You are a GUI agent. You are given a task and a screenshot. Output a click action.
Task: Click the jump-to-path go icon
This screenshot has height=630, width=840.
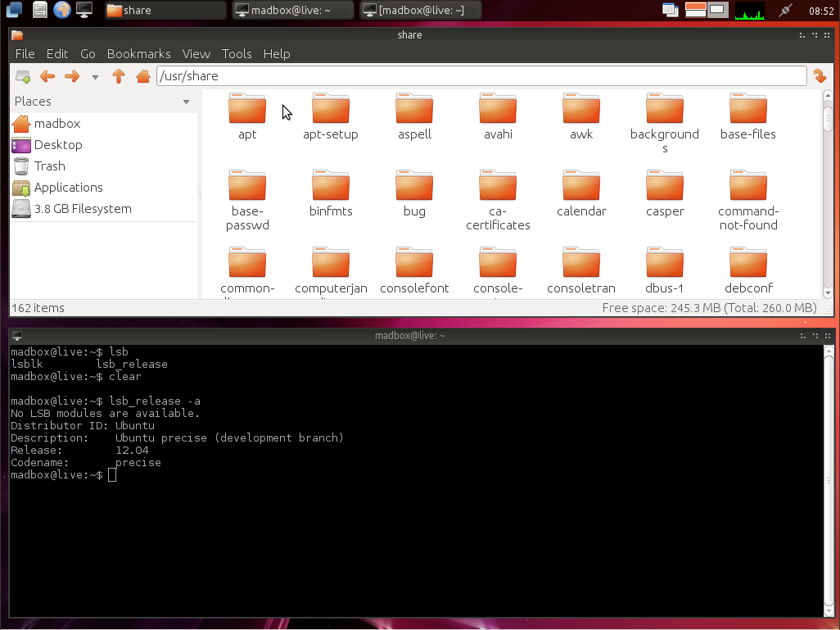[x=820, y=75]
